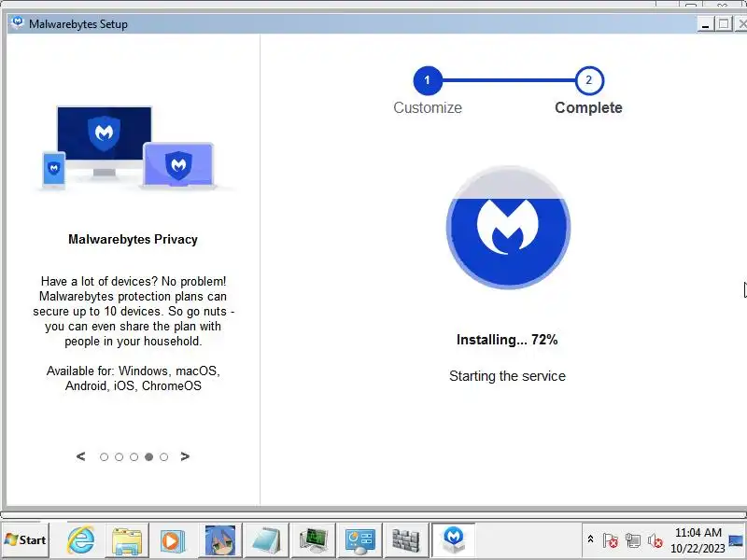Select the second carousel dot
Image resolution: width=747 pixels, height=560 pixels.
[120, 457]
